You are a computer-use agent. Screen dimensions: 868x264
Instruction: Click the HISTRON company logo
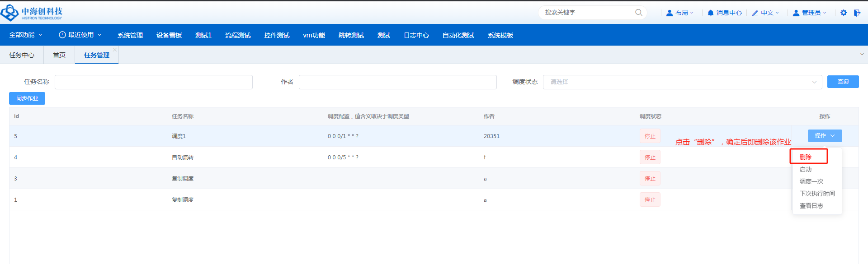pyautogui.click(x=32, y=13)
